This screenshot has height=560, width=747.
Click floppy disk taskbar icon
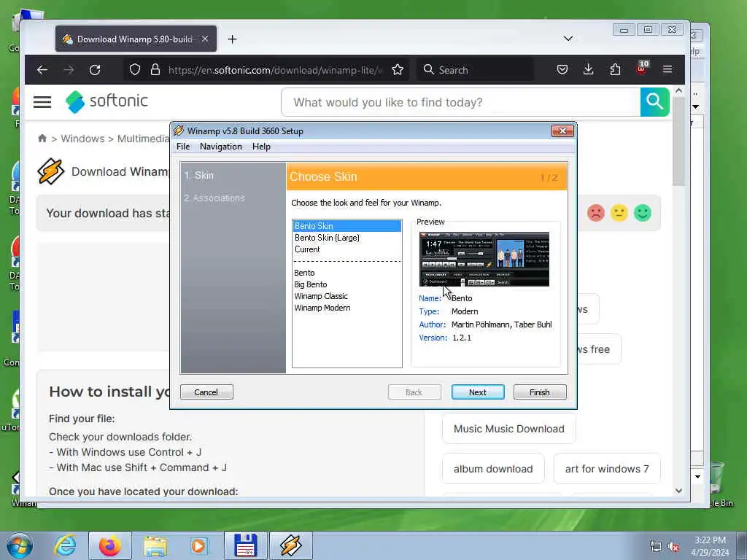tap(246, 545)
